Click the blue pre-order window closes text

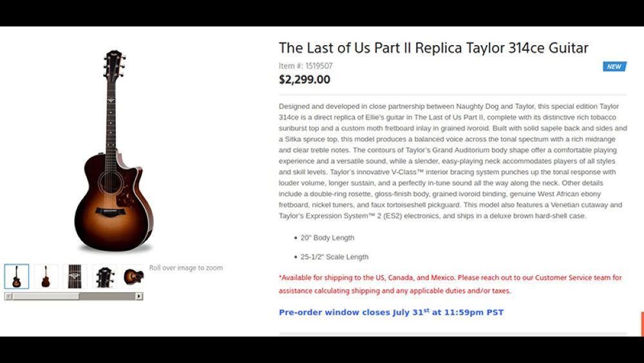[391, 312]
